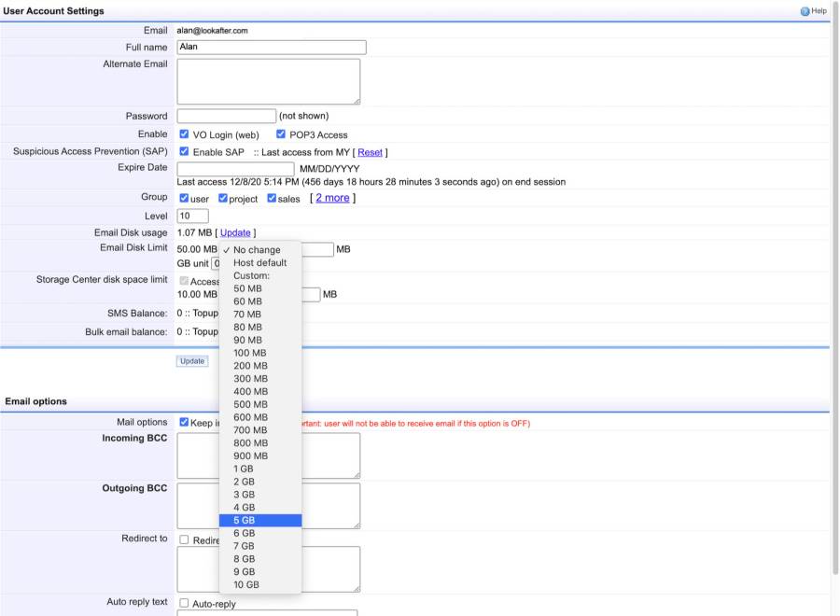840x616 pixels.
Task: Enable the Auto-reply checkbox
Action: click(184, 604)
